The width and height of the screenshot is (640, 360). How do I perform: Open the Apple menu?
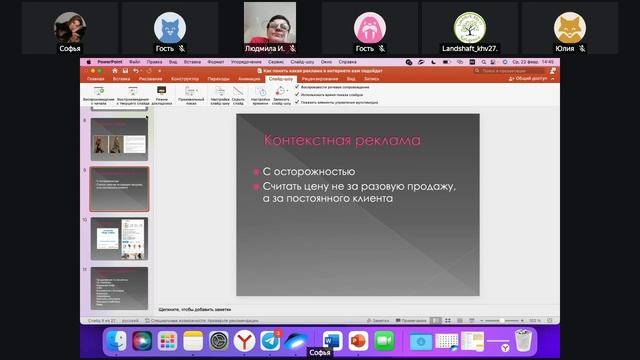point(89,62)
